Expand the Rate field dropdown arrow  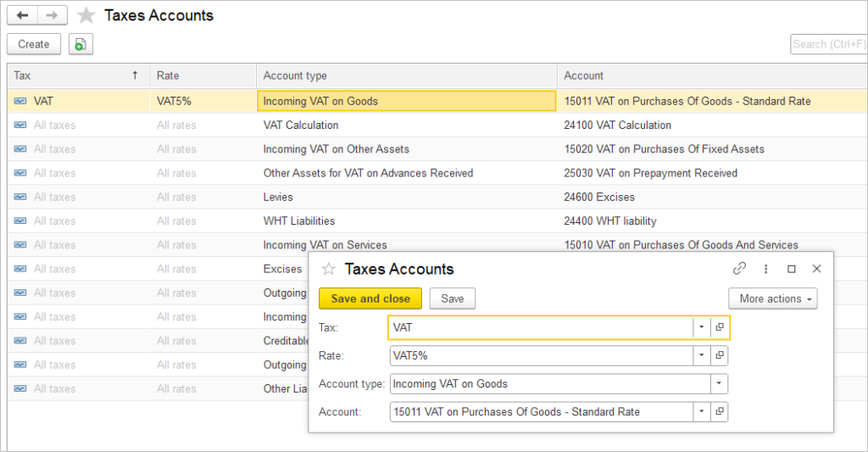tap(701, 355)
